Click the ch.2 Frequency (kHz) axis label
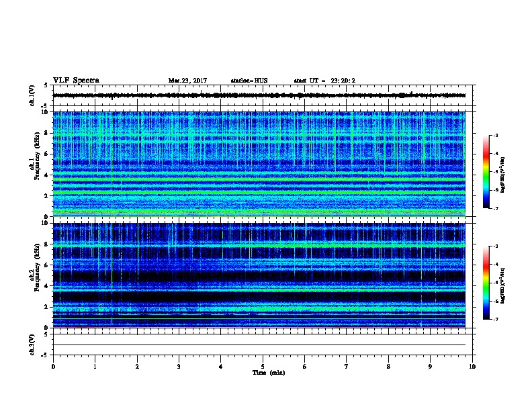The width and height of the screenshot is (532, 411). pos(35,267)
